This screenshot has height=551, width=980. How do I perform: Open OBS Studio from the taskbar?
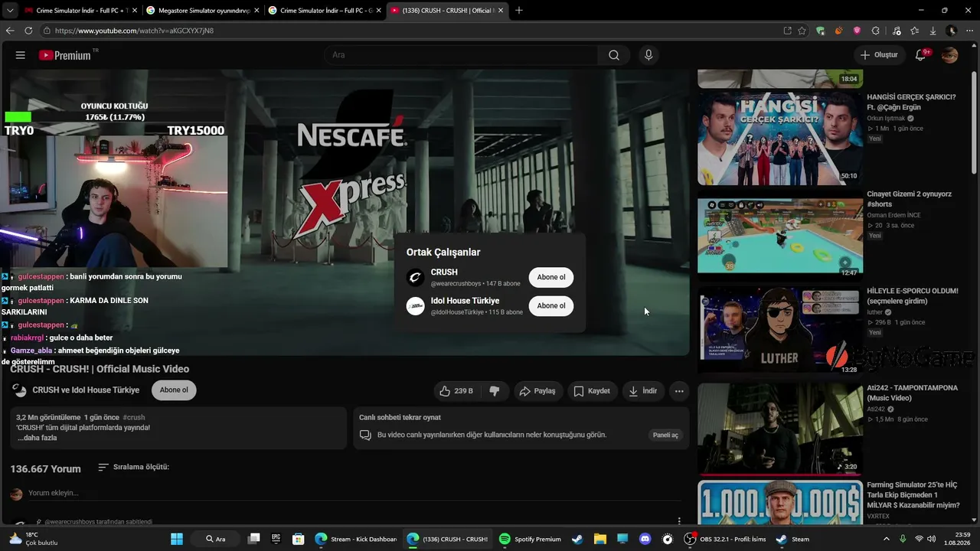(x=724, y=539)
